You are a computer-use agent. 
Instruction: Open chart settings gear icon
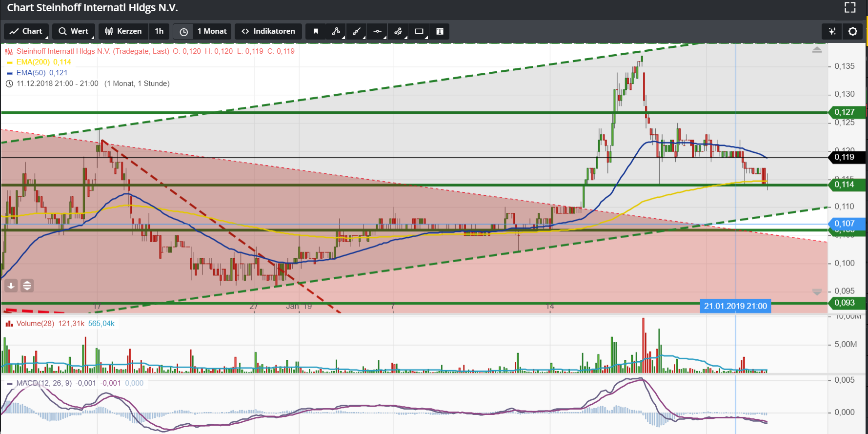(x=853, y=31)
